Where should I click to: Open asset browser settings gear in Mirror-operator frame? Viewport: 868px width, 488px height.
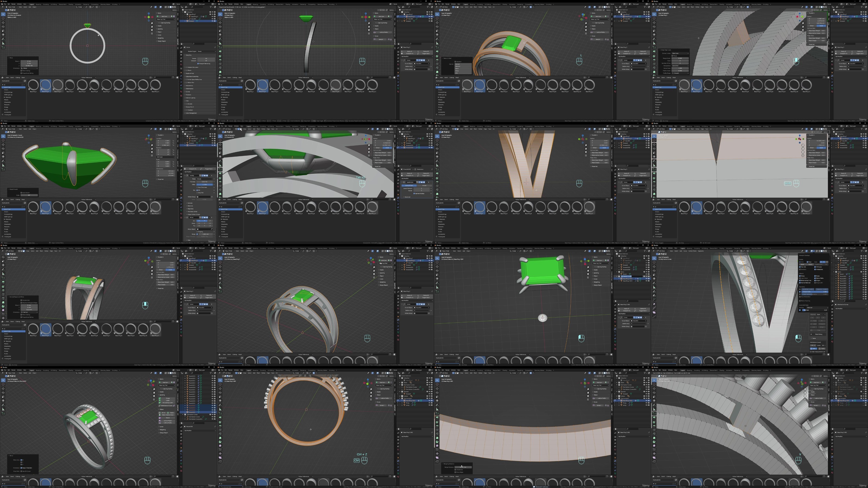(x=178, y=477)
